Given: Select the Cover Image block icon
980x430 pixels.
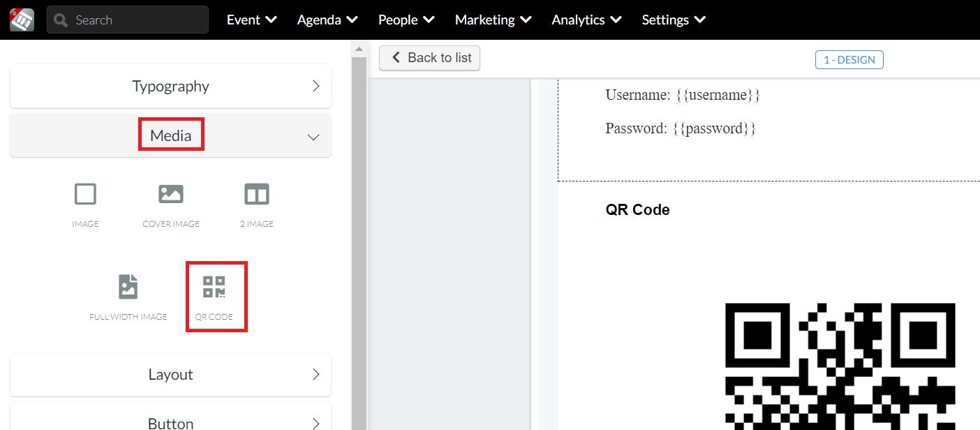Looking at the screenshot, I should (171, 194).
